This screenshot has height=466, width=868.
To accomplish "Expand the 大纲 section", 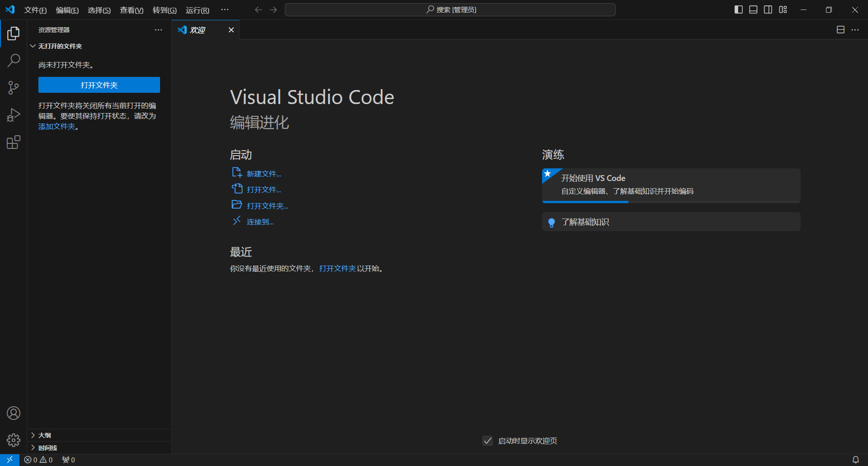I will coord(99,435).
